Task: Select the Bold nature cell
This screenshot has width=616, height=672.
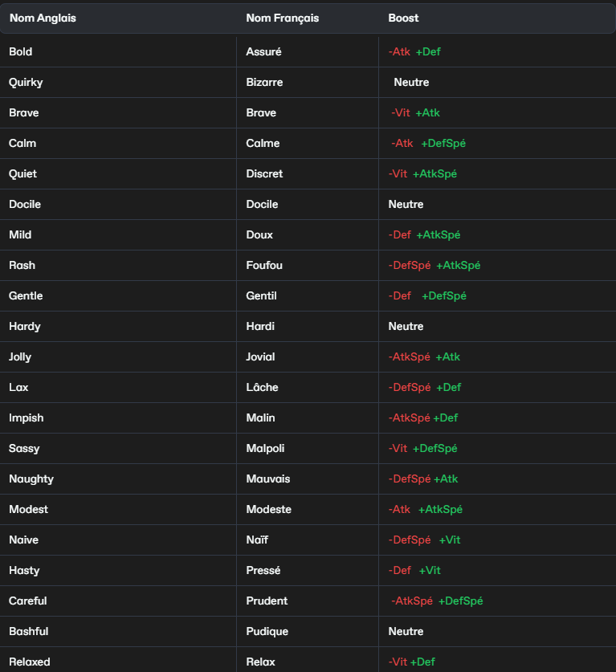Action: pyautogui.click(x=21, y=52)
